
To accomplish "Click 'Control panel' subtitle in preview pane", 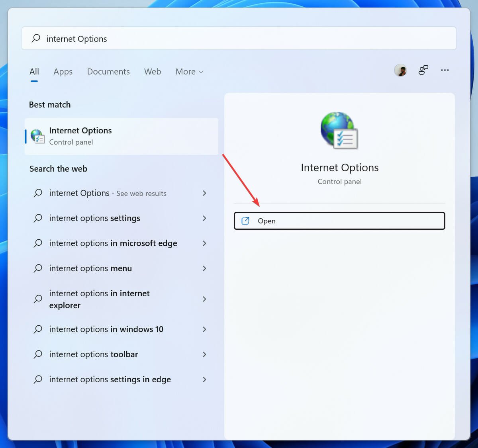I will 340,182.
